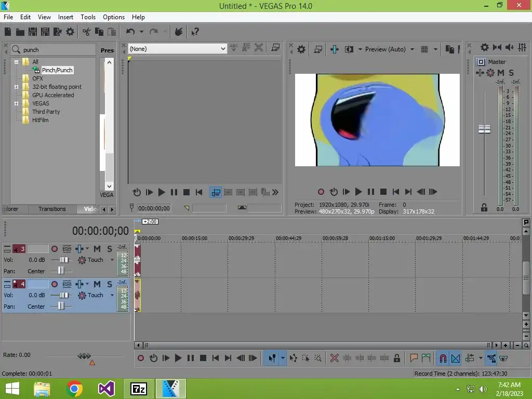Open the Insert menu
This screenshot has height=399, width=532.
(65, 17)
